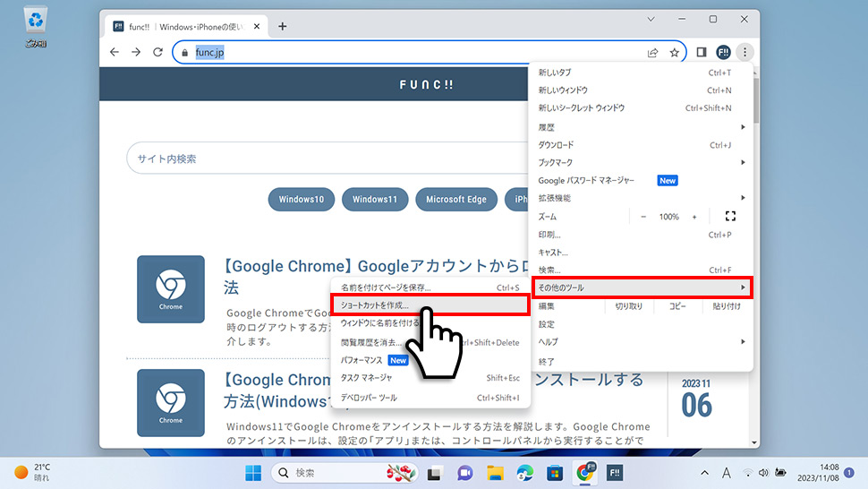Check battery status tray icon
This screenshot has height=489, width=868.
tap(780, 473)
